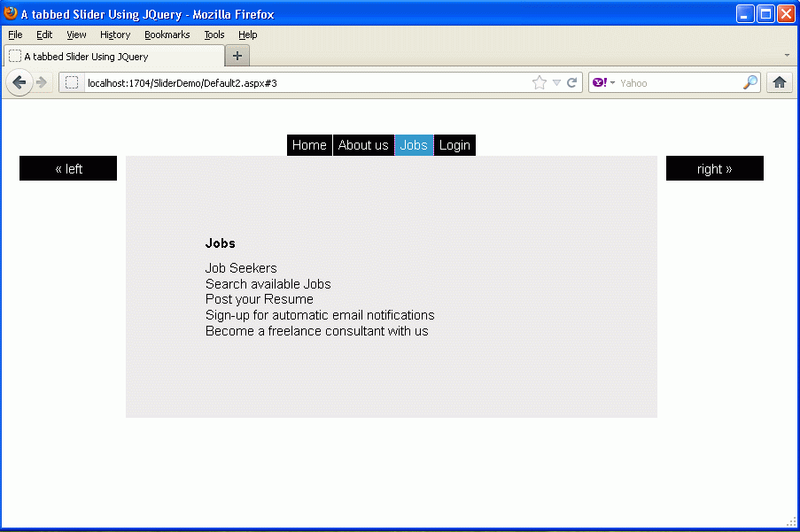Minimize the Firefox window
The width and height of the screenshot is (800, 532).
(745, 14)
